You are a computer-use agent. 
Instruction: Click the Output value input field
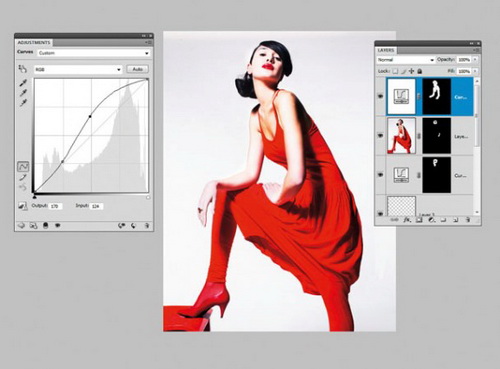point(56,206)
